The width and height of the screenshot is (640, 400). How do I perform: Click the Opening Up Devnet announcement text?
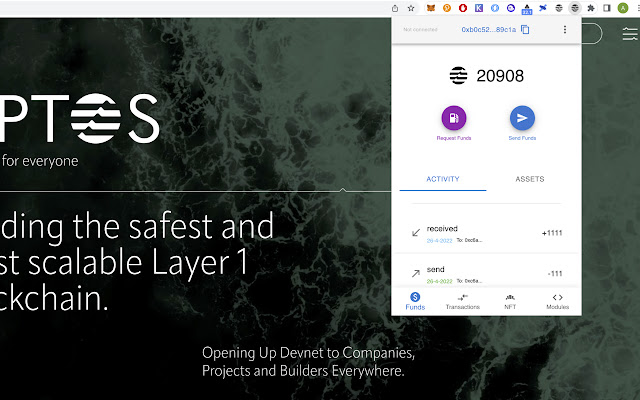[309, 362]
